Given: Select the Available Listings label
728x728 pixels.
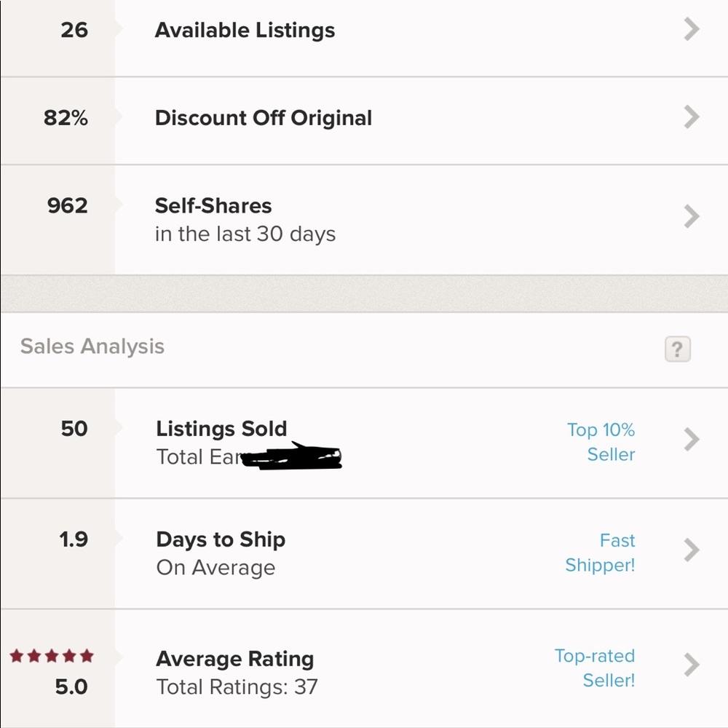Looking at the screenshot, I should coord(245,31).
